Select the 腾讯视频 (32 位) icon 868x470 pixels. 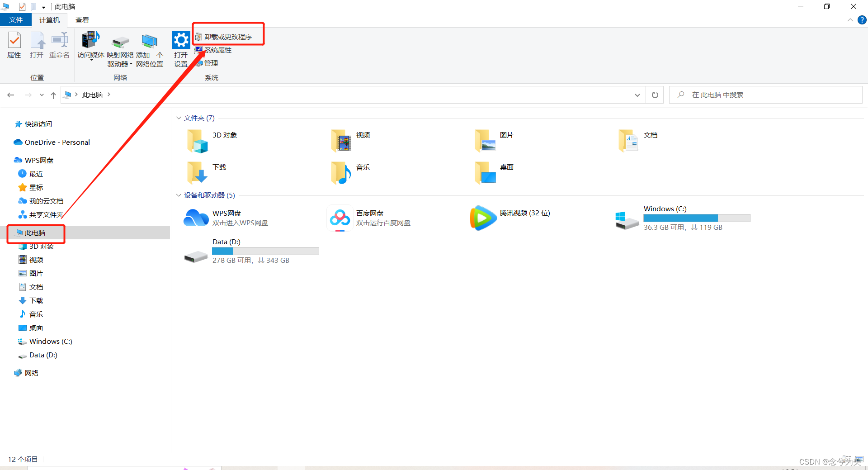point(483,218)
